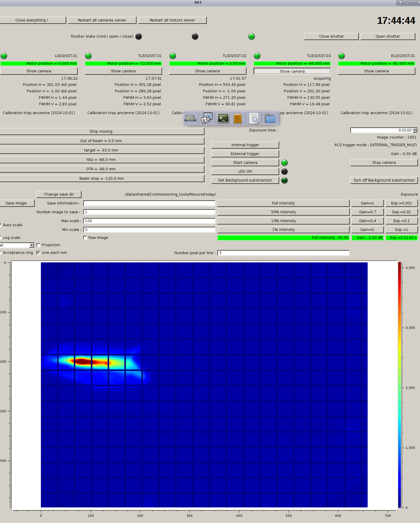Viewport: 420px width, 523px height.
Task: Tick the Raw image checkbox
Action: [85, 238]
